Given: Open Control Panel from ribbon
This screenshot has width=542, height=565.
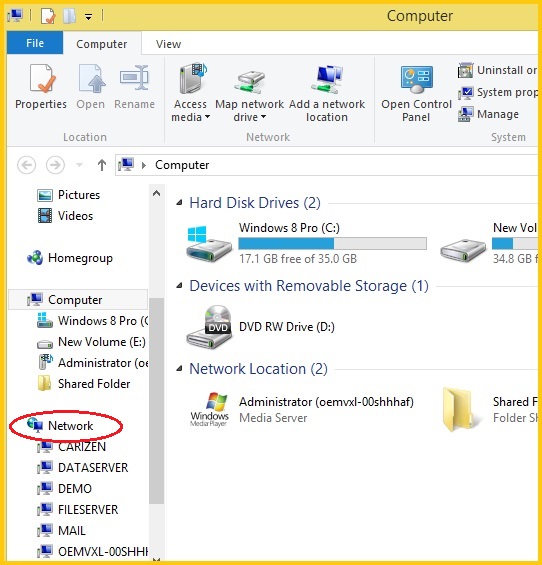Looking at the screenshot, I should pyautogui.click(x=416, y=93).
